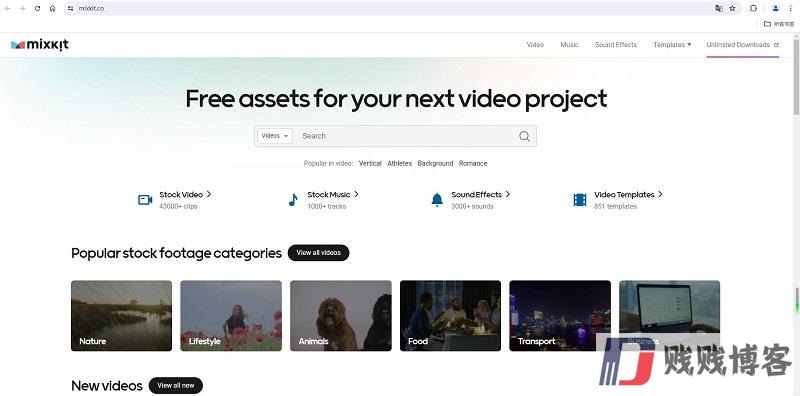Click into the Search input field

coord(407,136)
